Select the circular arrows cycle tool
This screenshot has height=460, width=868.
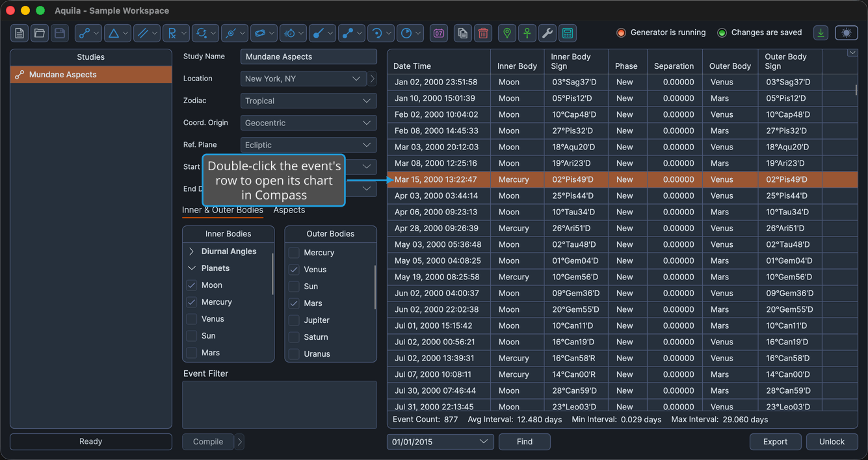click(205, 33)
